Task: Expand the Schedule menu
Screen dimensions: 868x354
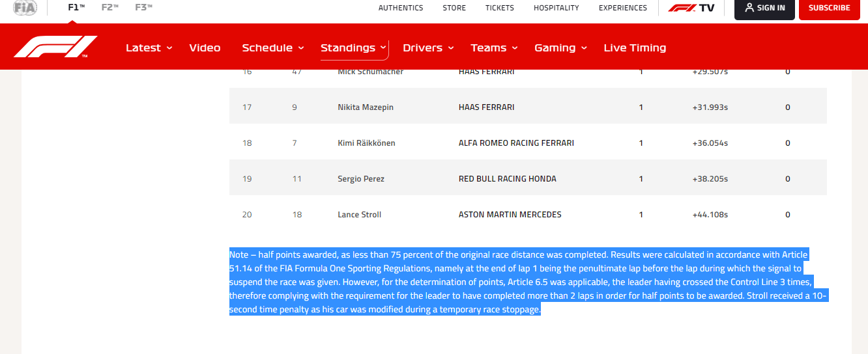Action: [x=273, y=48]
